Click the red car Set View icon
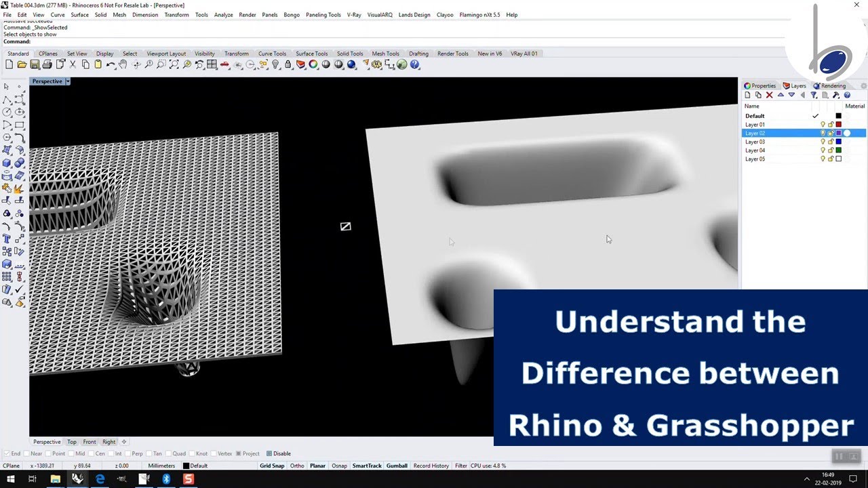 coord(224,64)
